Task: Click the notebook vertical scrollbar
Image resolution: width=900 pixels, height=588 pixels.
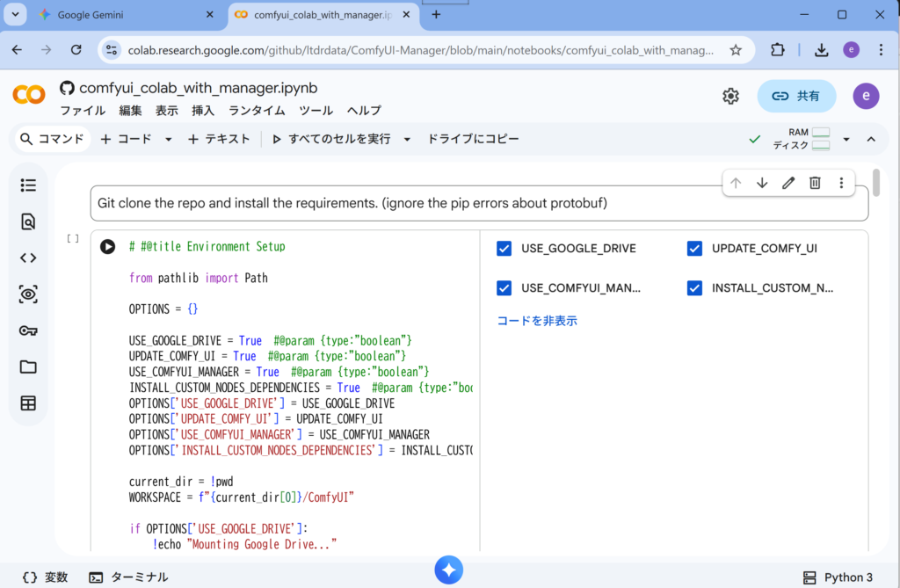Action: [x=876, y=183]
